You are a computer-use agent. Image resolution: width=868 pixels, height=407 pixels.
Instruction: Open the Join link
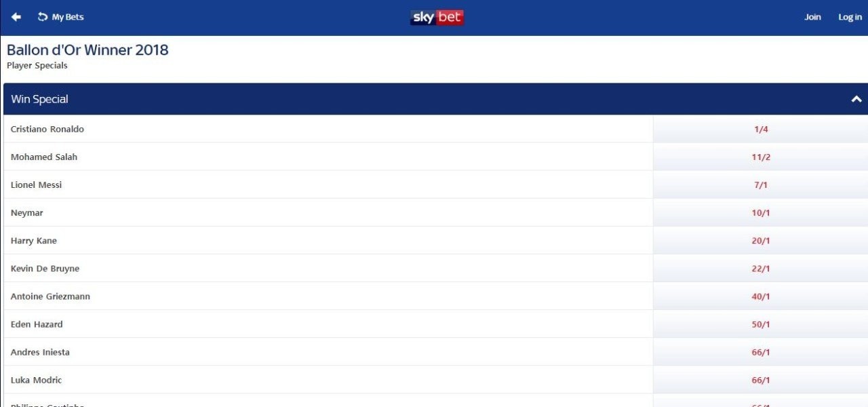click(x=812, y=17)
